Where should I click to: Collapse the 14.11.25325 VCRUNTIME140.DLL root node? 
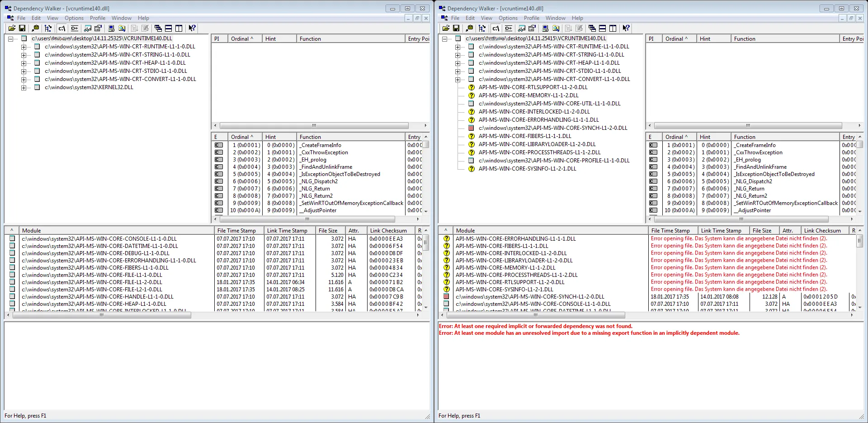point(10,39)
